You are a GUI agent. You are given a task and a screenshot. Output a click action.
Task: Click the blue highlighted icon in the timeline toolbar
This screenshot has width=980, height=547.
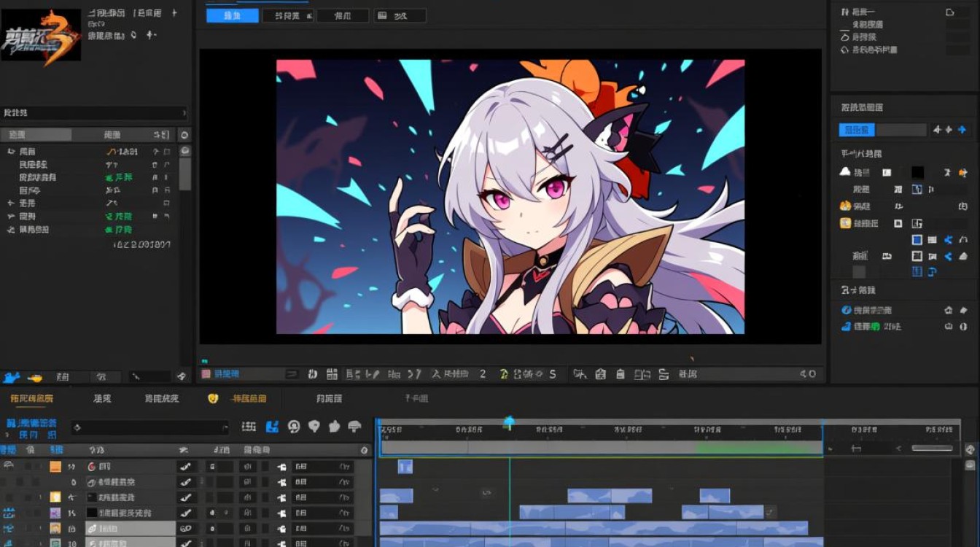click(x=272, y=427)
